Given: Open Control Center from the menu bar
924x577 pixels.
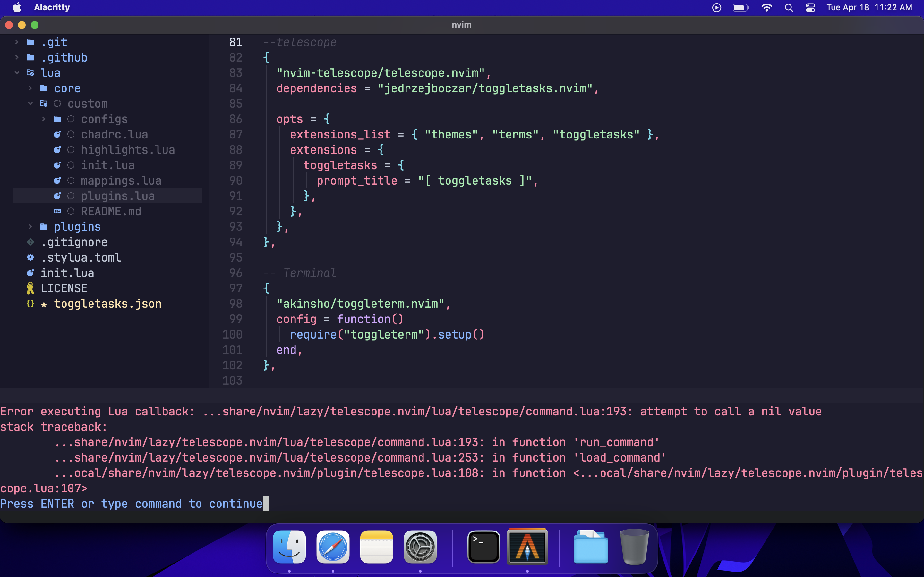Looking at the screenshot, I should click(x=810, y=7).
